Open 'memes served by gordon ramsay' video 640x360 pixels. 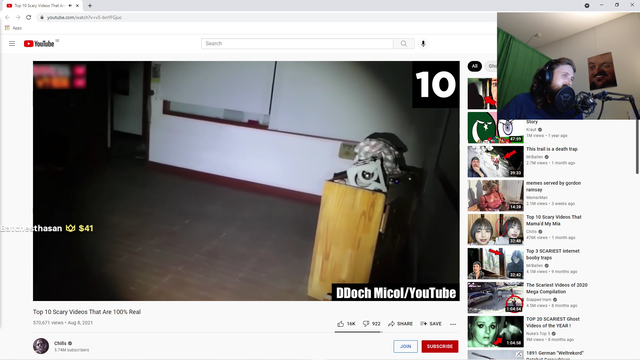pyautogui.click(x=553, y=186)
